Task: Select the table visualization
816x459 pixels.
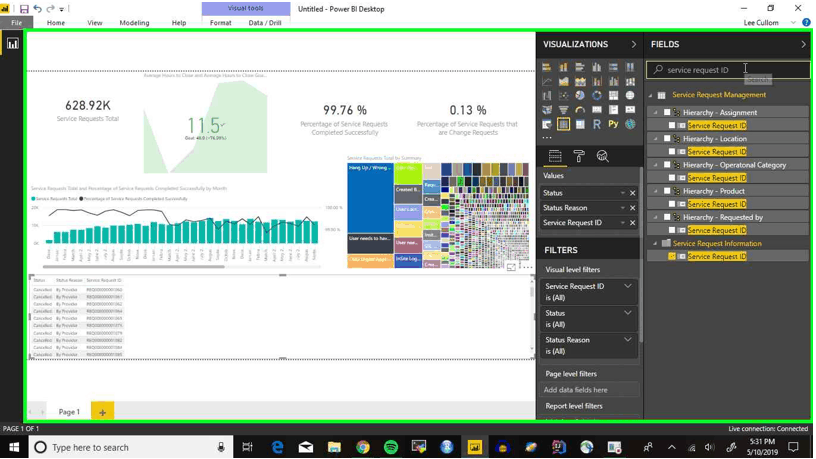Action: tap(563, 124)
